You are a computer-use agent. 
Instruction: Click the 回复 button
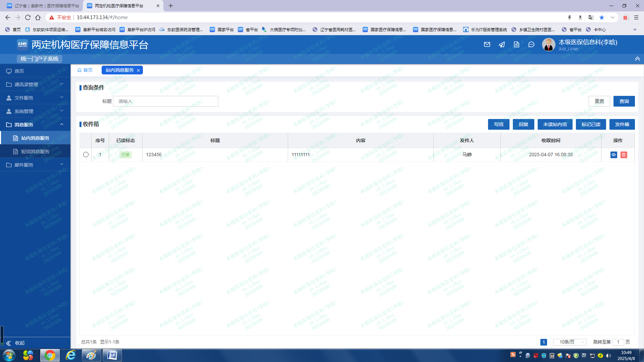pyautogui.click(x=524, y=124)
